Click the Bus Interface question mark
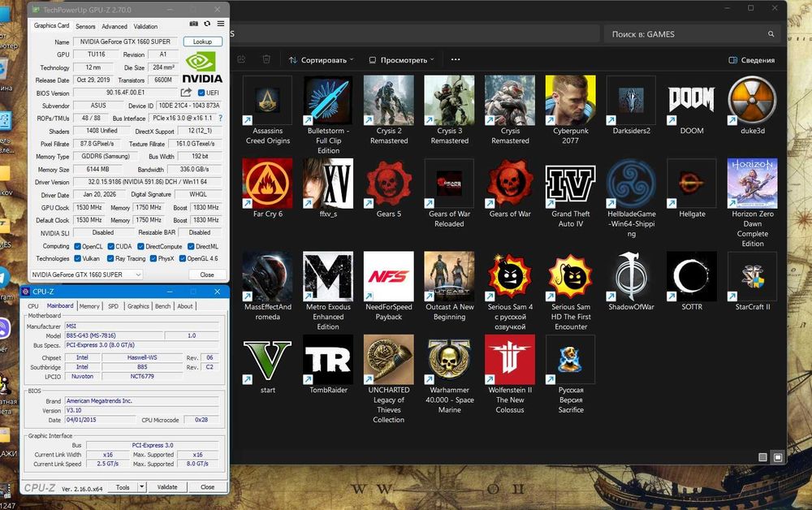The height and width of the screenshot is (510, 812). pyautogui.click(x=221, y=118)
